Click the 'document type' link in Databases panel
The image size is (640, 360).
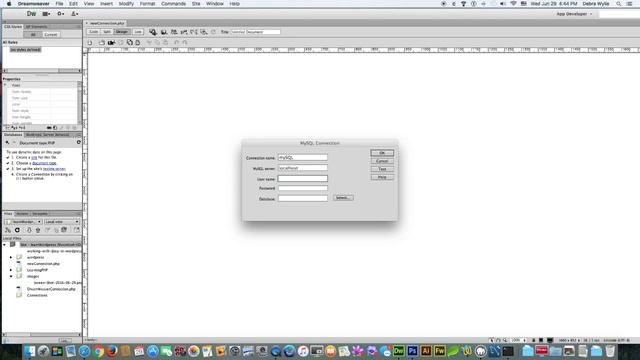click(44, 163)
